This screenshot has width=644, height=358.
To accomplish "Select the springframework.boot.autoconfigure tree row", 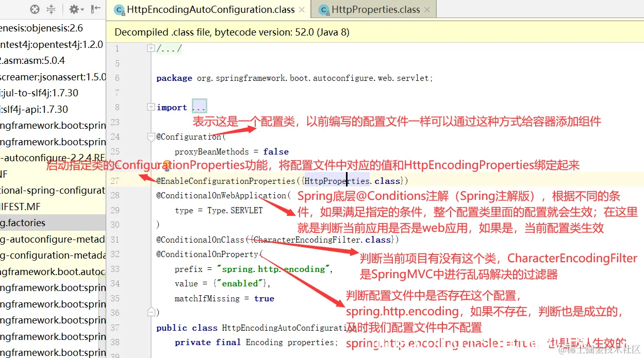I will 52,271.
